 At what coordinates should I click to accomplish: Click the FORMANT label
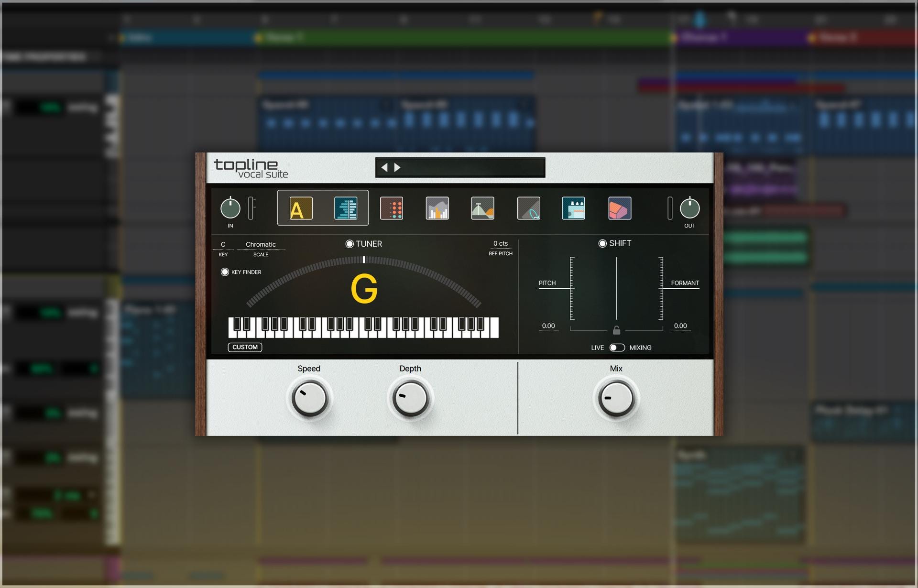685,283
